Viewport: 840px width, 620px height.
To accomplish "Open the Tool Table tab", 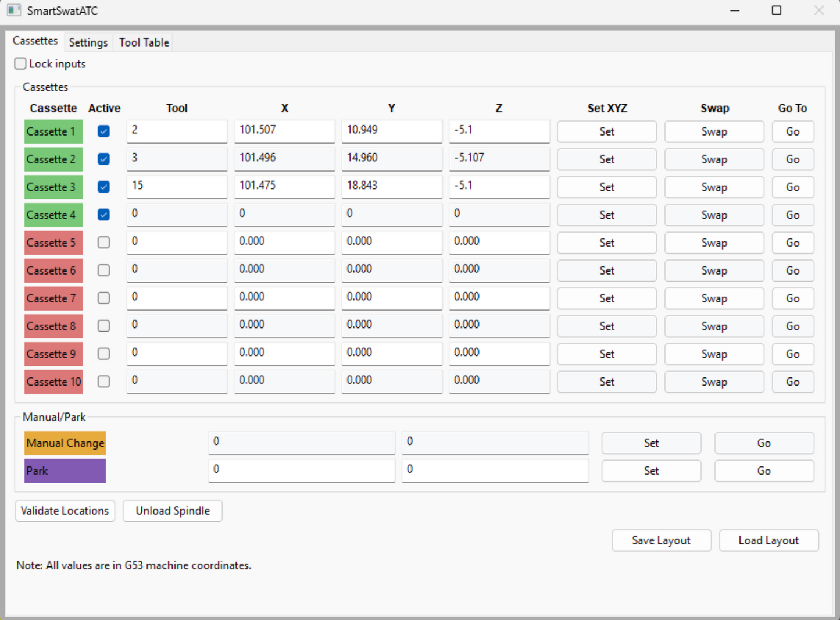I will click(144, 42).
